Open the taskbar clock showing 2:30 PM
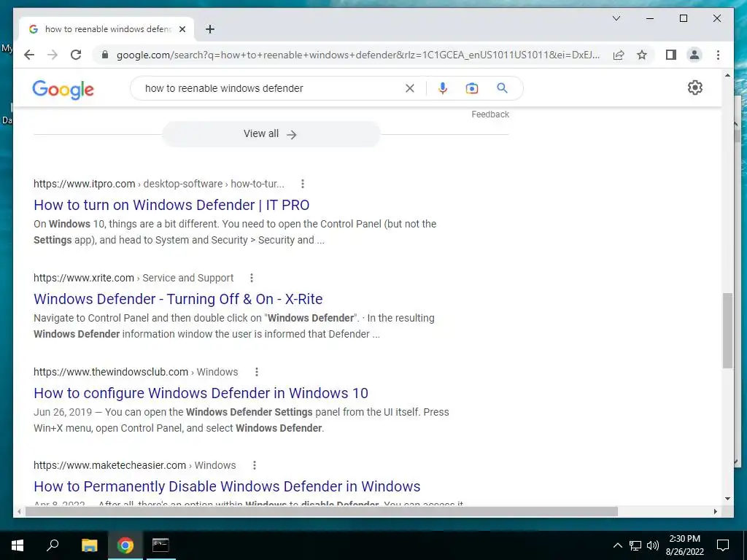The height and width of the screenshot is (560, 747). coord(684,545)
